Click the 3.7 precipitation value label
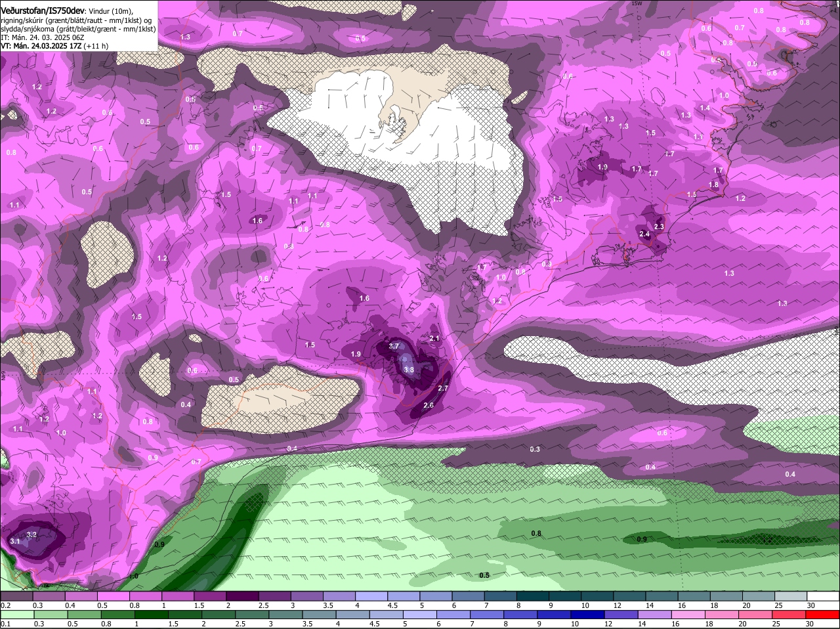Screen dimensions: 840x629 [x=394, y=346]
